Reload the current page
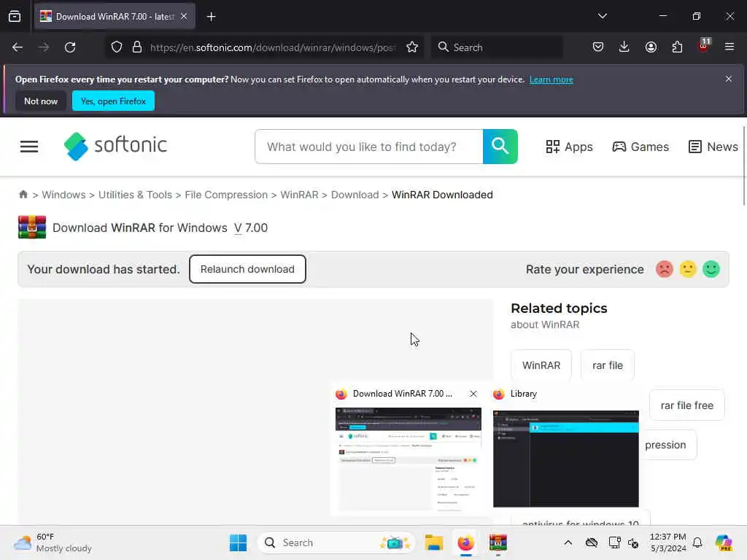Image resolution: width=747 pixels, height=560 pixels. [70, 47]
